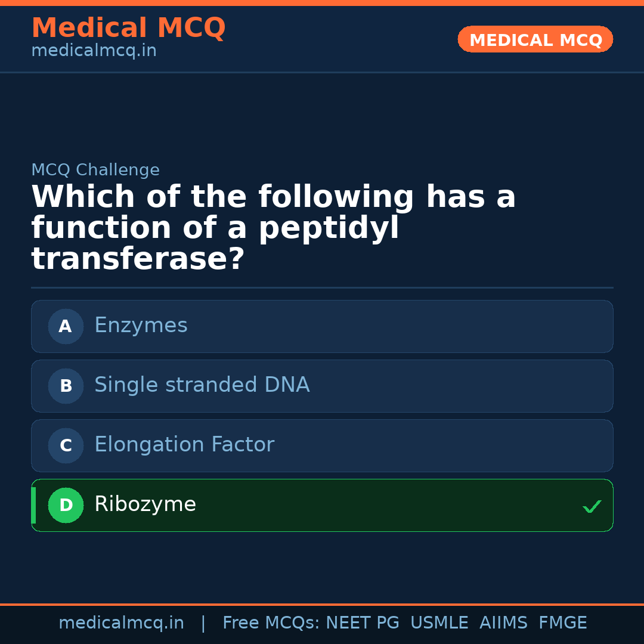Select the Enzymes answer option
The image size is (644, 644).
322,326
